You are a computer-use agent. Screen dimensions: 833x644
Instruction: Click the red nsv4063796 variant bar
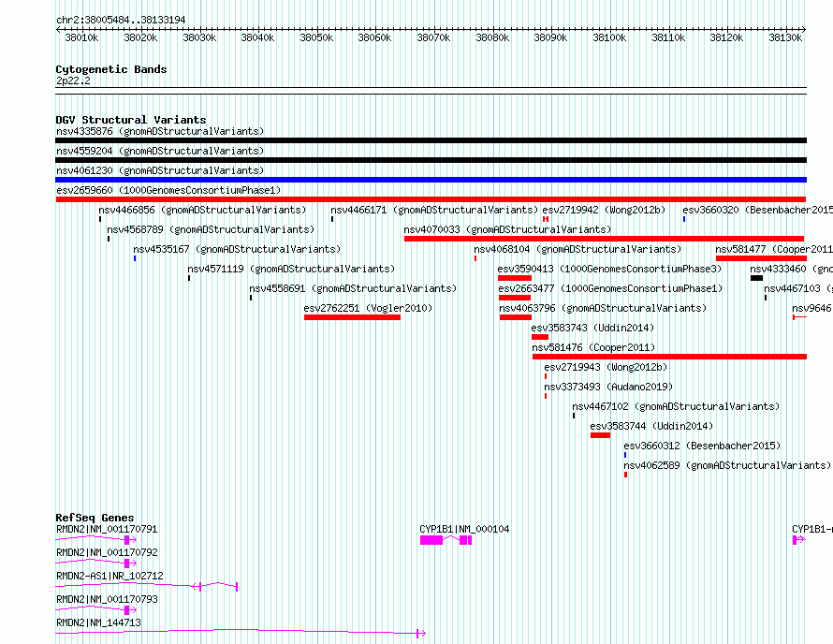click(x=516, y=317)
